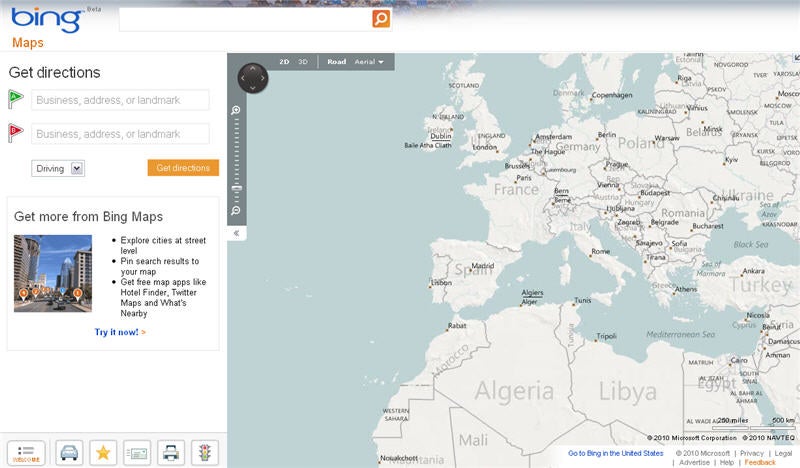
Task: Open the favorites star icon
Action: tap(103, 453)
